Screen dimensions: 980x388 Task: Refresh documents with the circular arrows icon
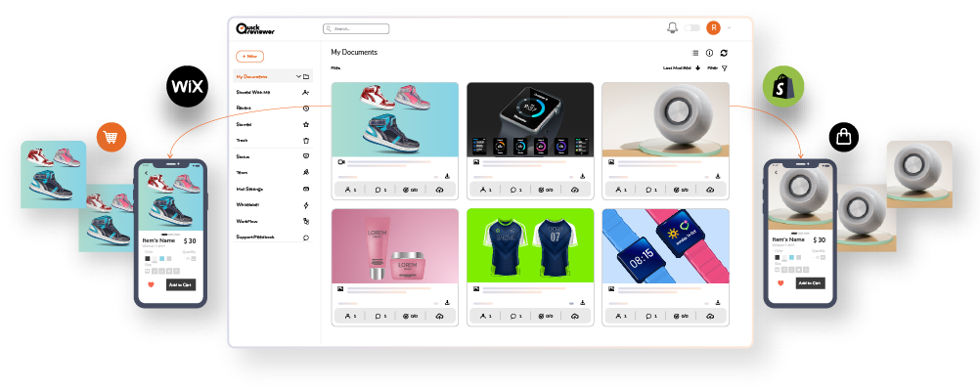coord(724,53)
